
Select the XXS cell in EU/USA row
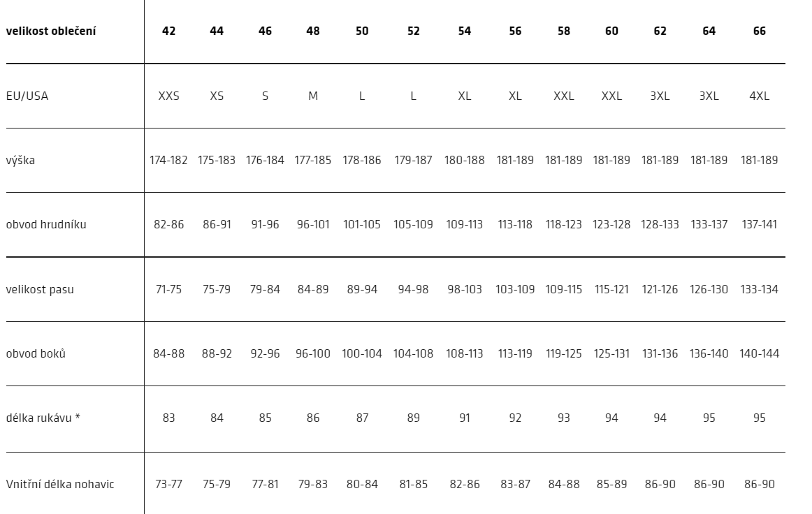pyautogui.click(x=169, y=96)
